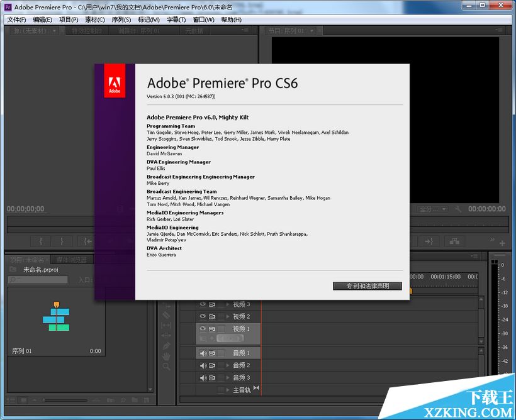516x420 pixels.
Task: Click the automate to sequence icon in project panel
Action: (x=111, y=401)
